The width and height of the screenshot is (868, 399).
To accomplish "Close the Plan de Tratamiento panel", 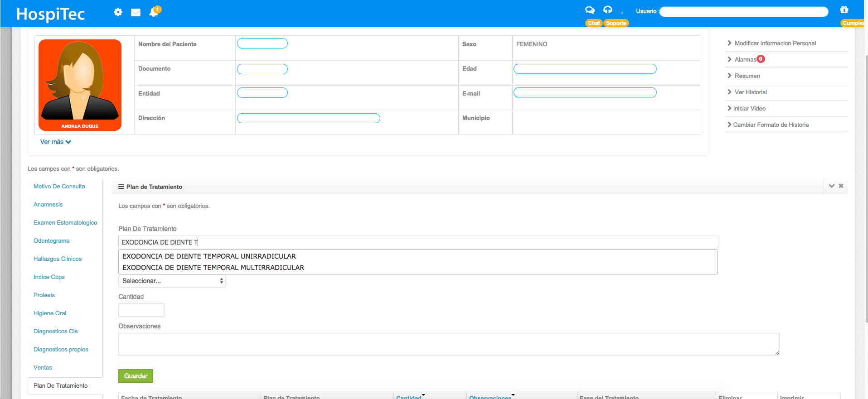I will pyautogui.click(x=841, y=186).
